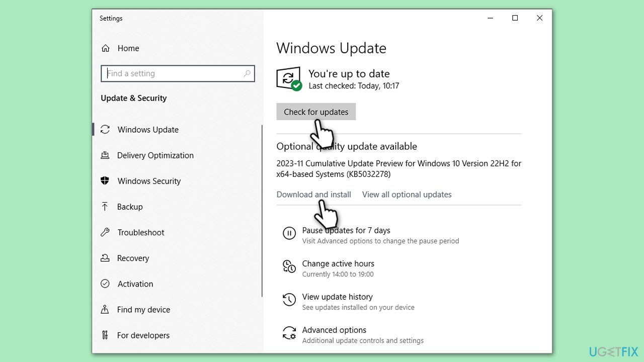This screenshot has height=362, width=644.
Task: Click the search magnifier icon
Action: [x=247, y=73]
